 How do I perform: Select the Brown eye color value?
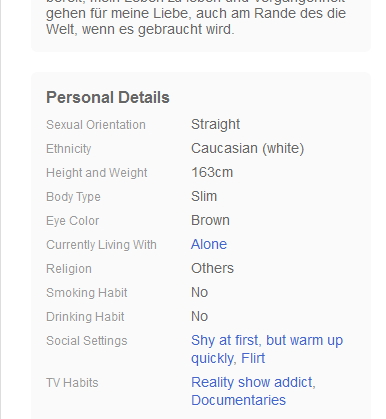[210, 220]
